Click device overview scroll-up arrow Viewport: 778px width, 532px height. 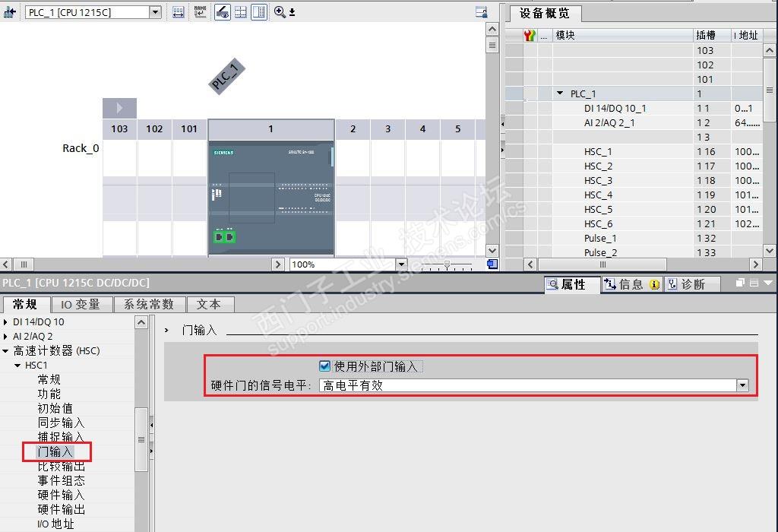(769, 50)
